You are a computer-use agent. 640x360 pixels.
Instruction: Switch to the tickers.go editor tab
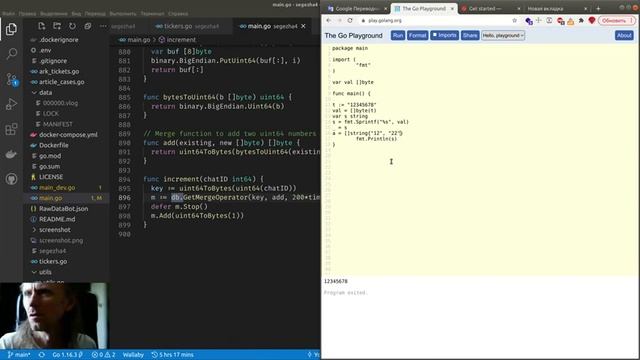188,26
